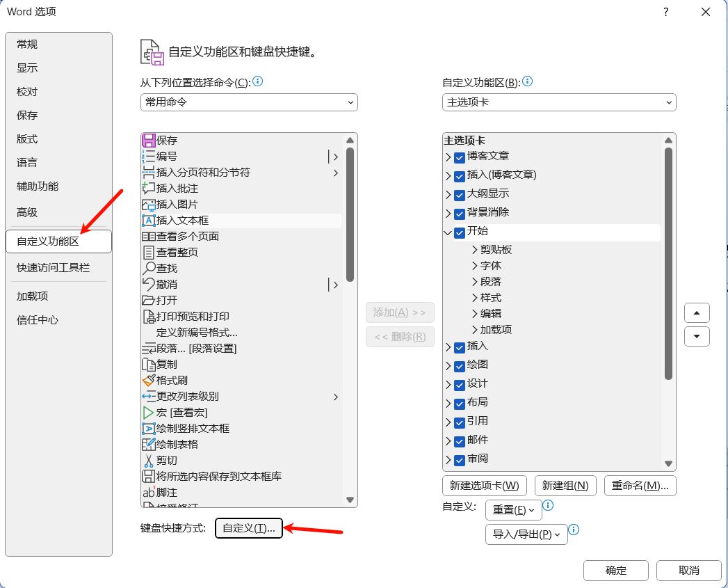728x588 pixels.
Task: Click the 更改列表级别 icon
Action: click(x=148, y=397)
